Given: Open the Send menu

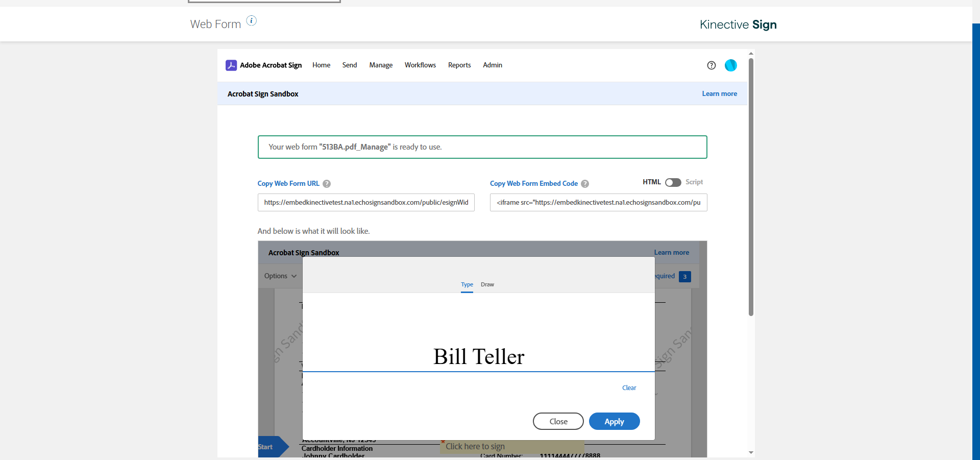Looking at the screenshot, I should 350,65.
